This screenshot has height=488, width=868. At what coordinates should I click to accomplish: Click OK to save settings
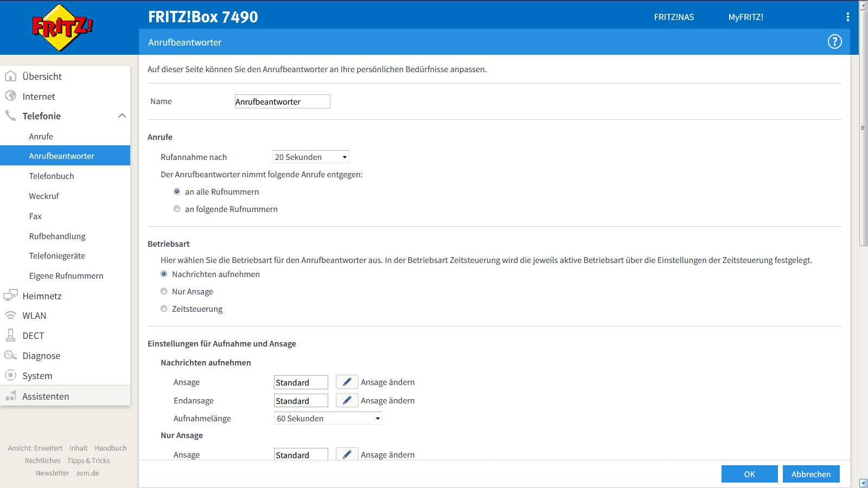click(x=749, y=474)
